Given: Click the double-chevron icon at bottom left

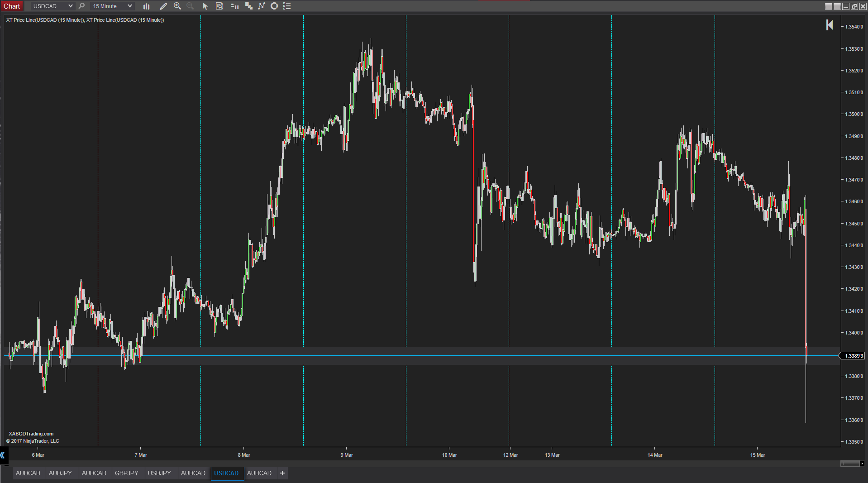Looking at the screenshot, I should (3, 455).
